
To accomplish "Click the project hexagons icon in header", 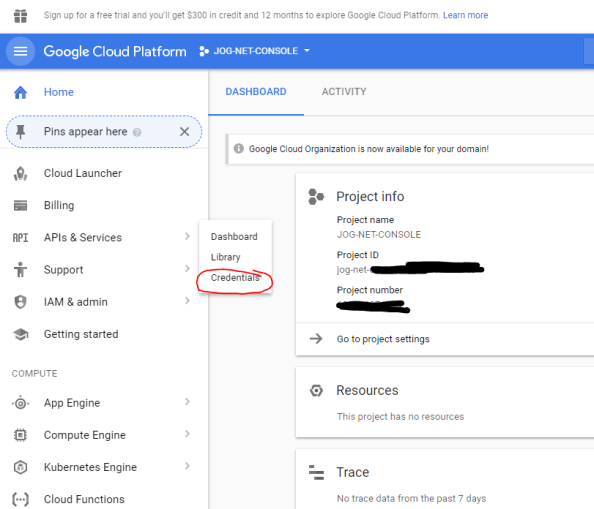I will [204, 51].
